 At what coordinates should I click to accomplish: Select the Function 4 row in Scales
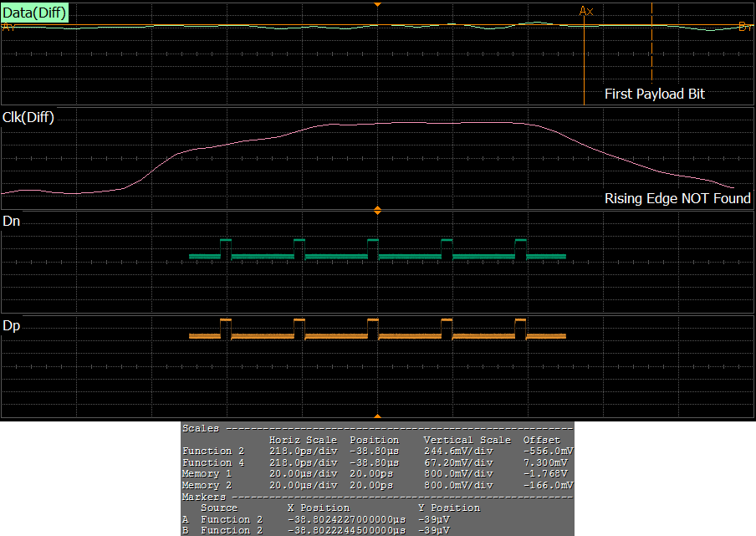click(x=377, y=462)
